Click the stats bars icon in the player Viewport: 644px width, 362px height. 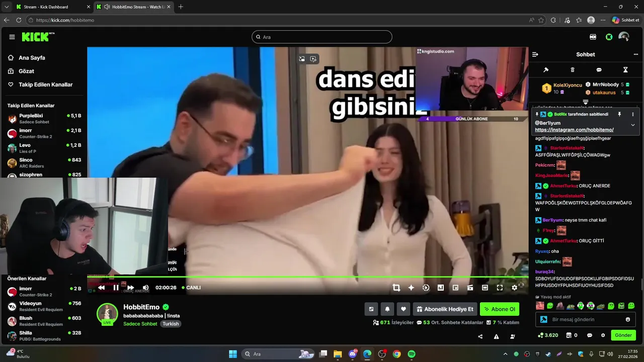pyautogui.click(x=441, y=288)
